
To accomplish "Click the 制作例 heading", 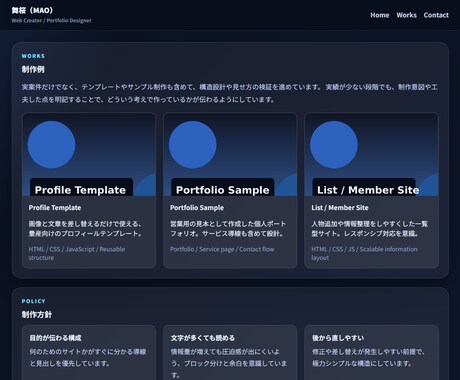I will tap(33, 69).
